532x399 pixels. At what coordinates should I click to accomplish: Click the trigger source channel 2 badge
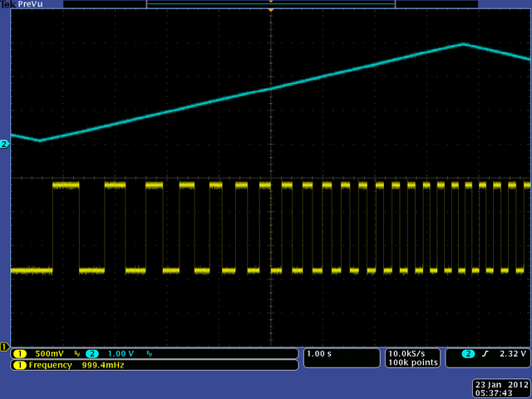click(x=468, y=354)
